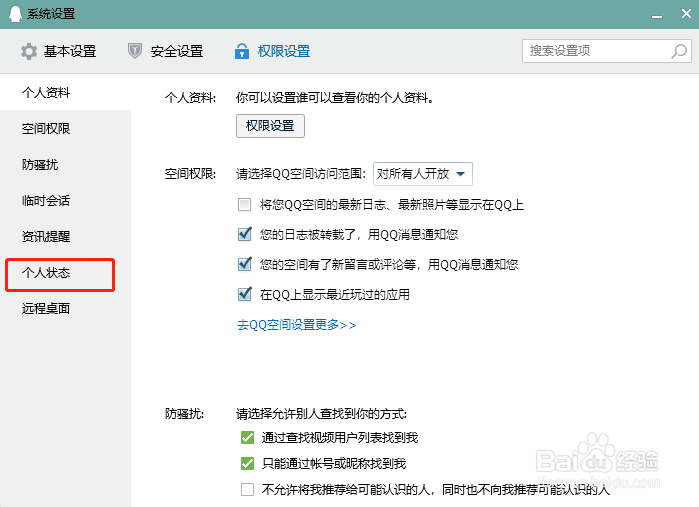Screen dimensions: 699x507
Task: Uncheck 新留言或评论 QQ notification checkbox
Action: click(244, 264)
